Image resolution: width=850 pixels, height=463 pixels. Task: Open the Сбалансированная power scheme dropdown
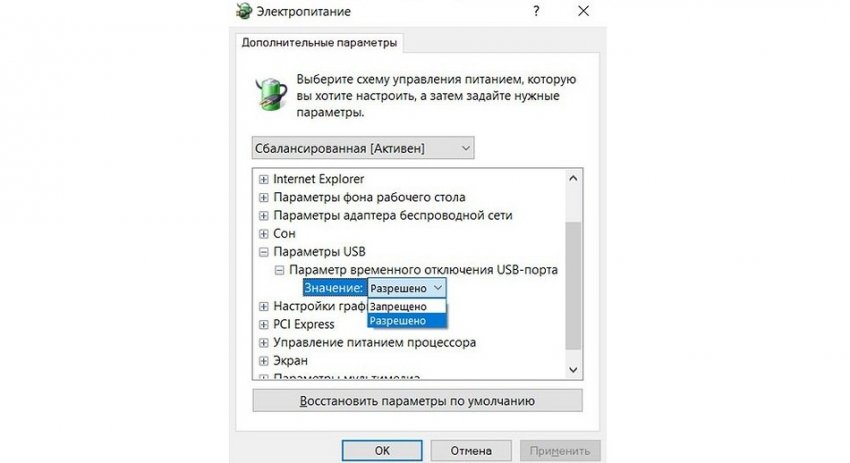click(x=362, y=149)
